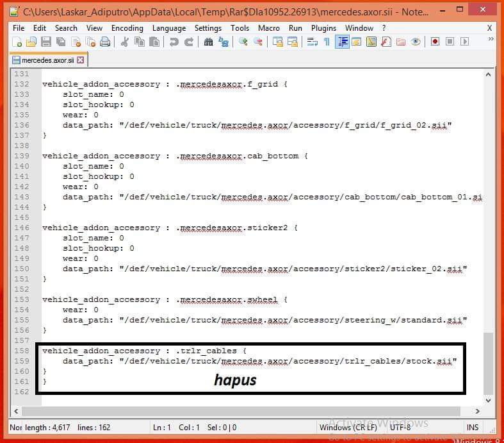Open the Encoding menu
The width and height of the screenshot is (504, 443).
127,28
